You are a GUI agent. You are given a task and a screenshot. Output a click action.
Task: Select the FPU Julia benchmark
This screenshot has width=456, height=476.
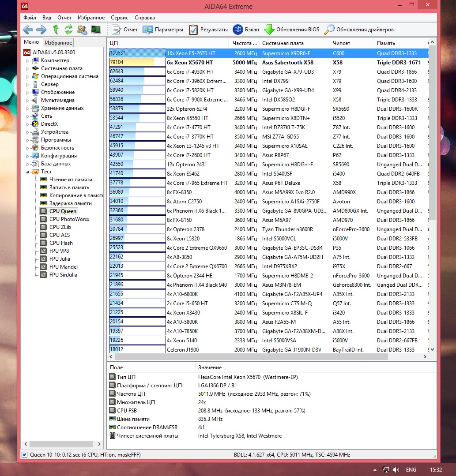click(60, 259)
